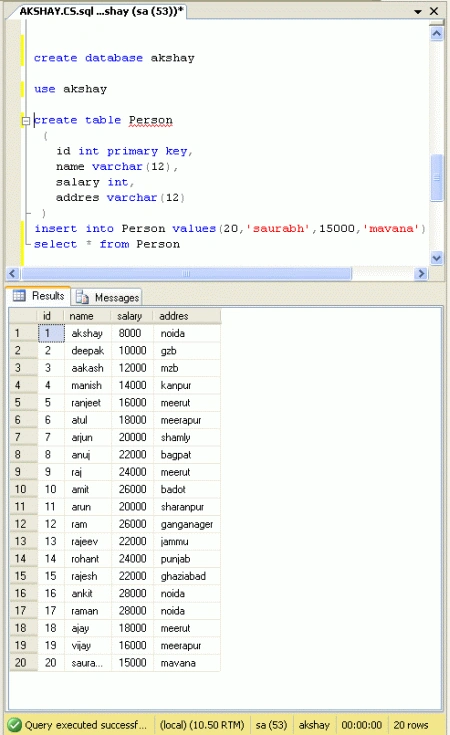Open the active files dropdown arrow
Image resolution: width=450 pixels, height=735 pixels.
point(418,12)
